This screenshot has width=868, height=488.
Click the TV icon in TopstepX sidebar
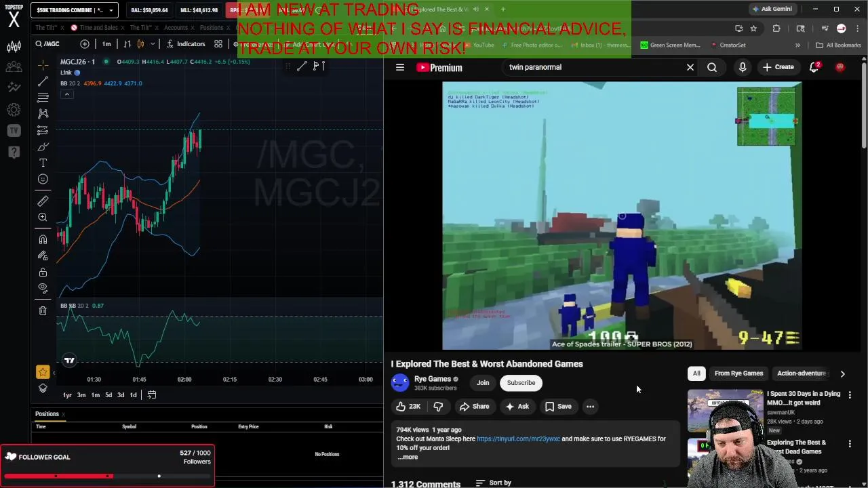[x=14, y=131]
